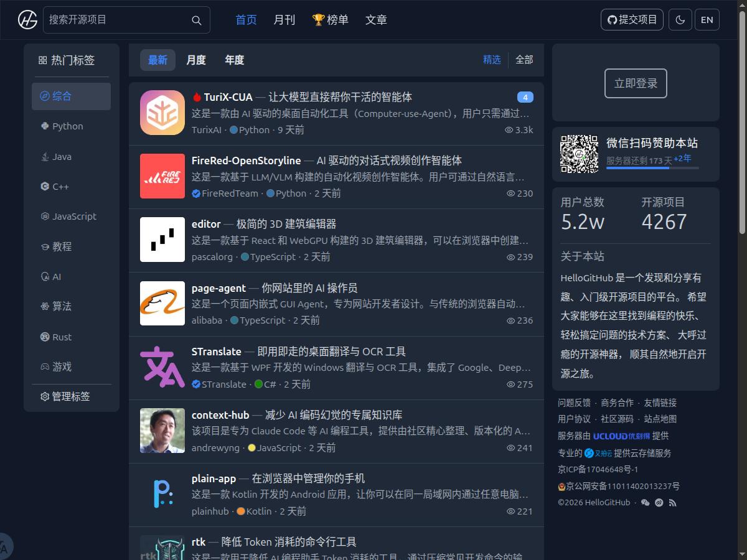
Task: Click the Weibo icon in footer
Action: 659,503
